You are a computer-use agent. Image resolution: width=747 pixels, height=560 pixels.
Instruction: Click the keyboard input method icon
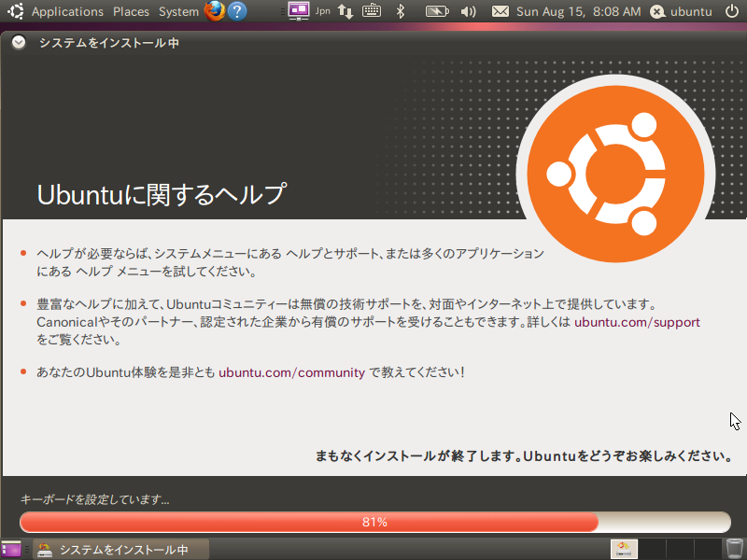click(x=371, y=11)
